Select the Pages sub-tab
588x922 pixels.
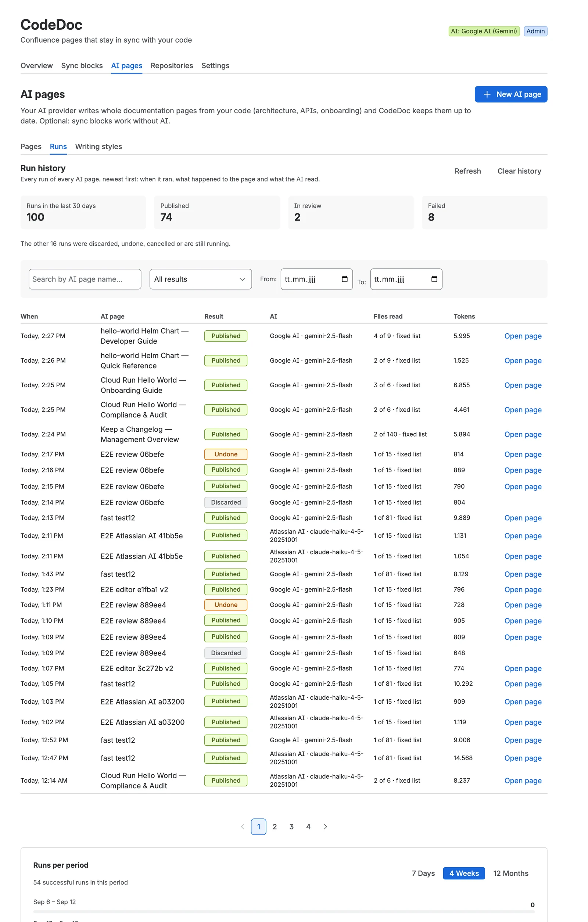(x=31, y=147)
